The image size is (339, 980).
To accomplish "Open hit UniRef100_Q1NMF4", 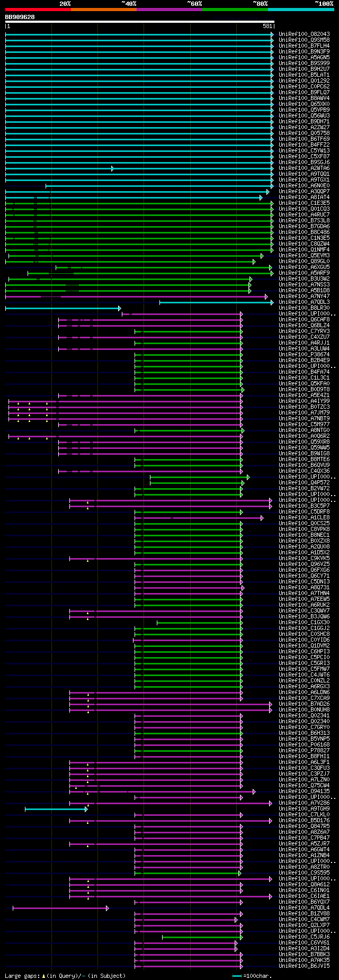I will (304, 249).
